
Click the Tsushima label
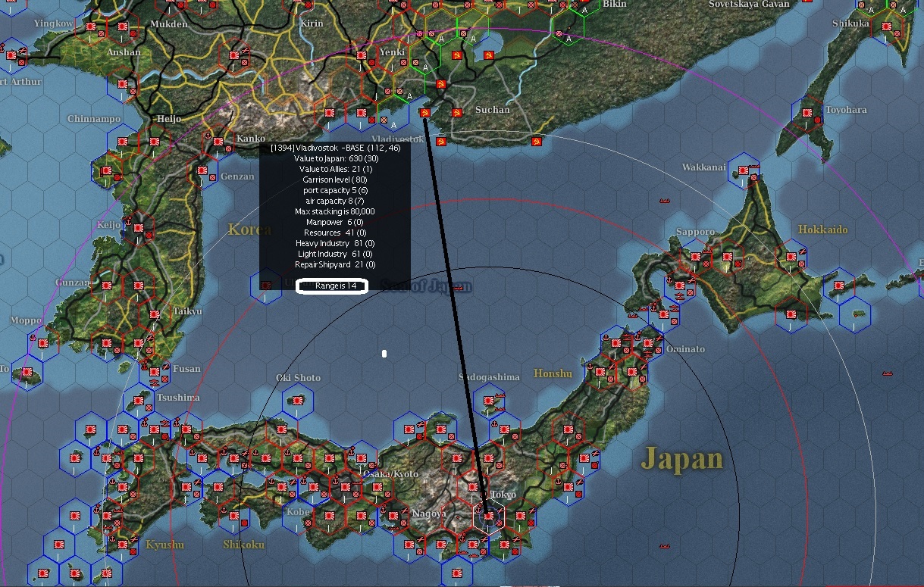[x=178, y=398]
